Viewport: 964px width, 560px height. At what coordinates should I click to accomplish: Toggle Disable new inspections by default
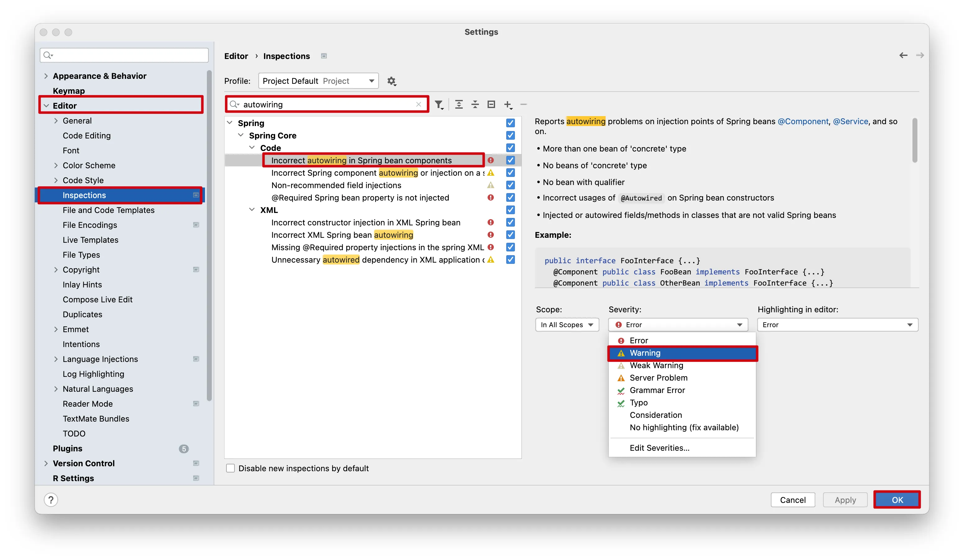coord(230,468)
